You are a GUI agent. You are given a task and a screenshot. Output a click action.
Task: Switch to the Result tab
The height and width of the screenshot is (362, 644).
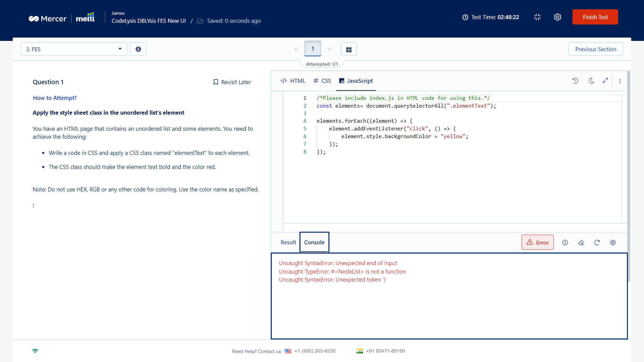(x=288, y=242)
